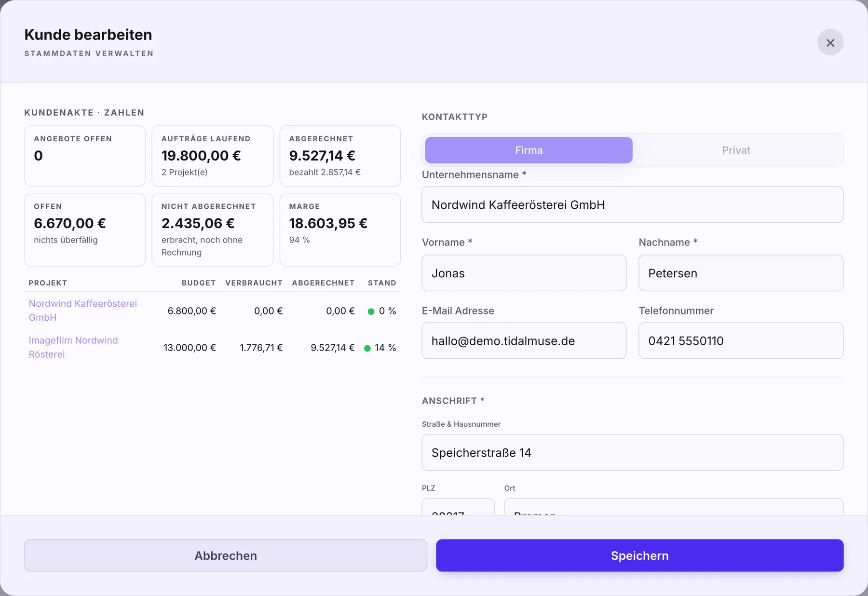Click the Abbrechen button
The width and height of the screenshot is (868, 596).
[x=226, y=555]
